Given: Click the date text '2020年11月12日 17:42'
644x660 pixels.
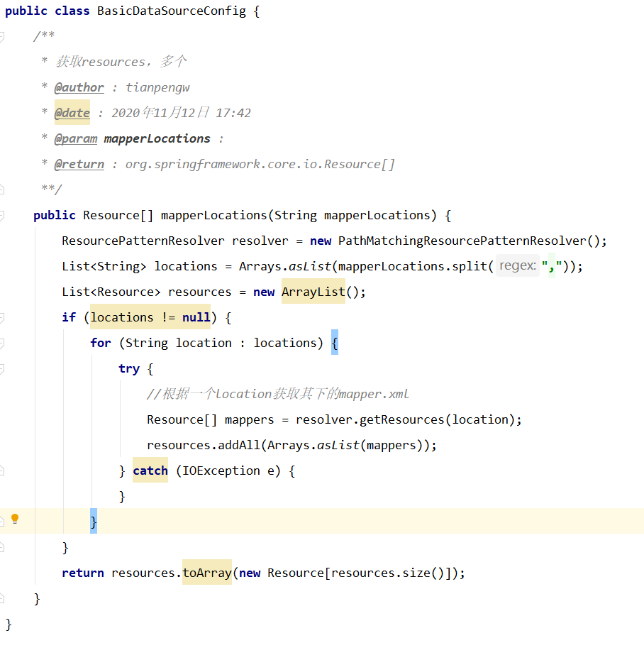Looking at the screenshot, I should (x=181, y=113).
